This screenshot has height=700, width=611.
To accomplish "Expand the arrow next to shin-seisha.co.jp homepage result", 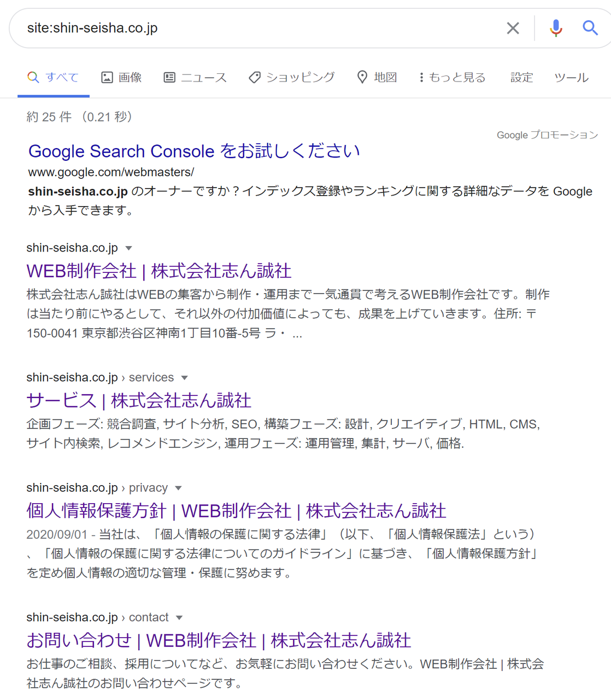I will point(129,248).
